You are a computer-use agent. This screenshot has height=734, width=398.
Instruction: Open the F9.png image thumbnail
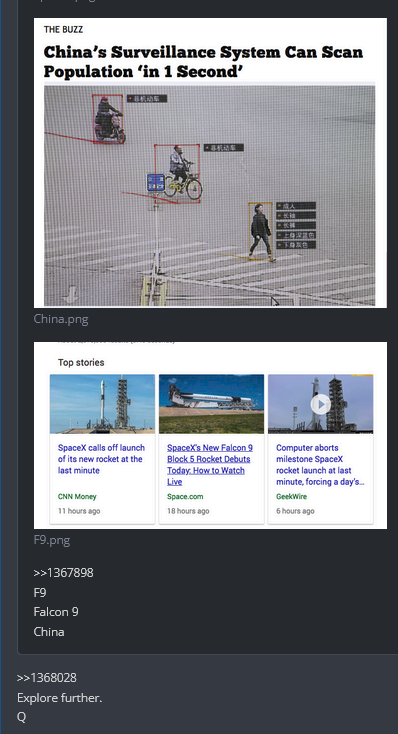[x=210, y=435]
